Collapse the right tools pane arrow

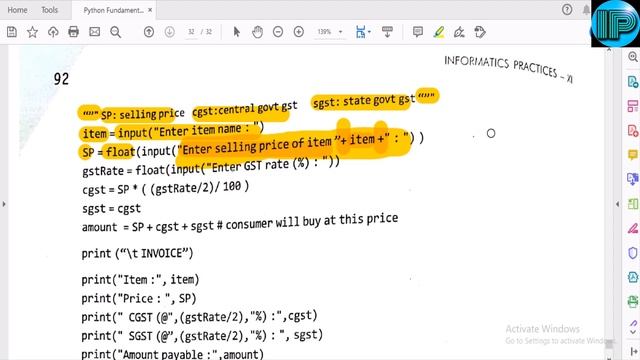(618, 204)
